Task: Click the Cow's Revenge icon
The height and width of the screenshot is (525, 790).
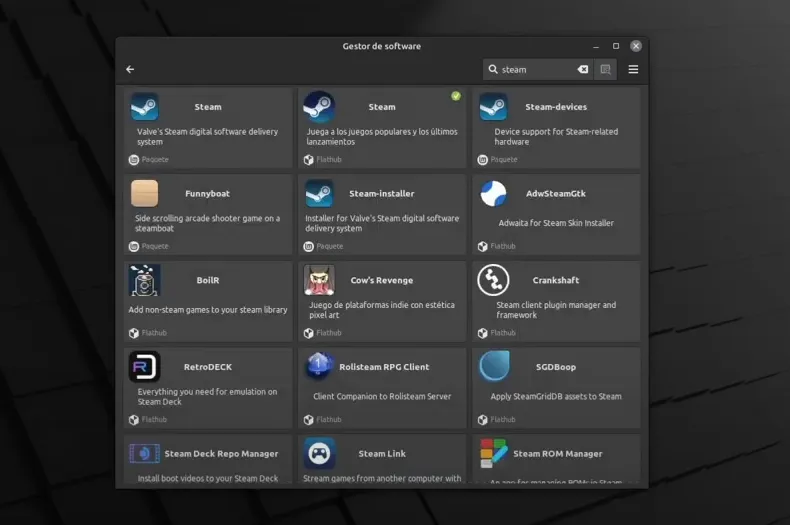Action: coord(319,280)
